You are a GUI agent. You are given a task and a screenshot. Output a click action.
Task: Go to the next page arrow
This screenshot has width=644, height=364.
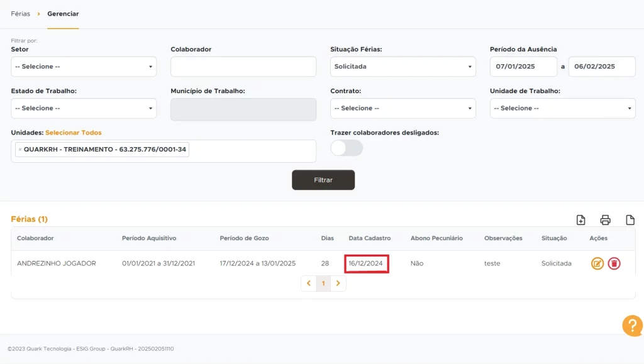click(x=338, y=284)
